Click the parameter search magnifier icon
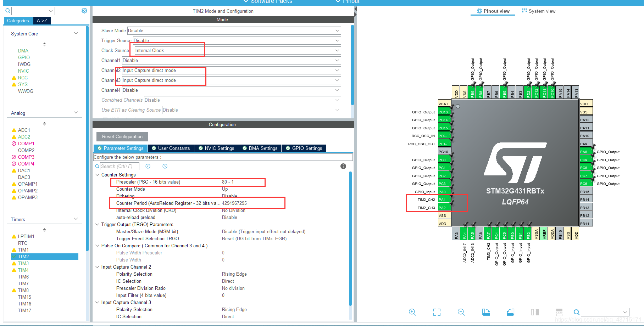This screenshot has height=326, width=644. (97, 166)
